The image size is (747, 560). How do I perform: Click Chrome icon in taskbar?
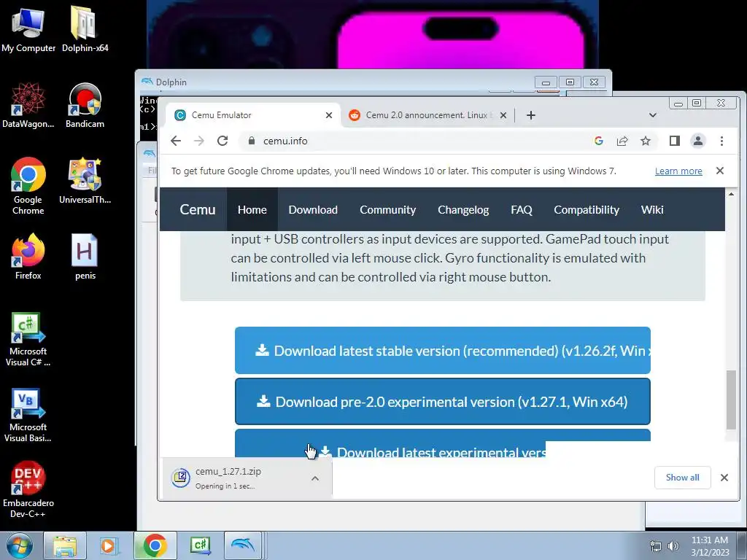[x=155, y=545]
